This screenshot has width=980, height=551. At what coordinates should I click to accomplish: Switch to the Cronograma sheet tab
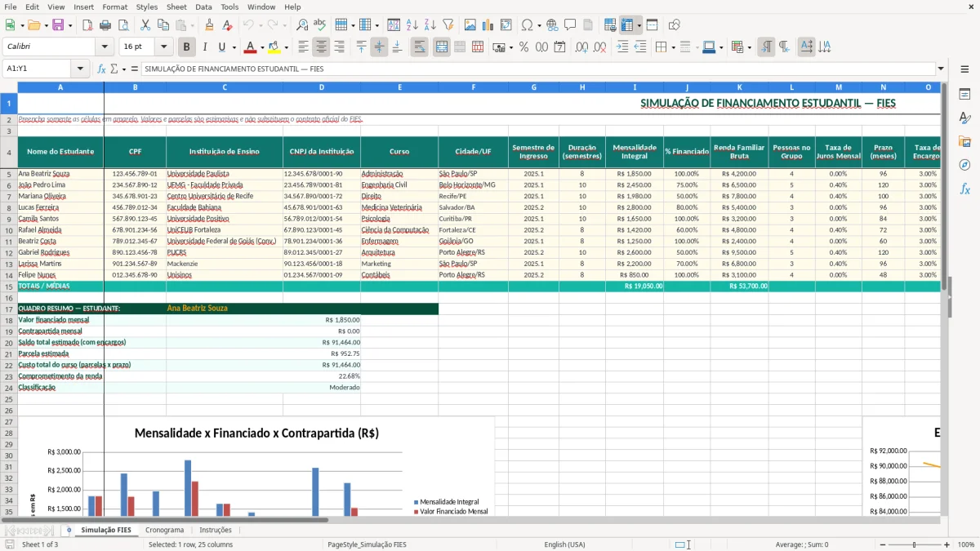(164, 530)
